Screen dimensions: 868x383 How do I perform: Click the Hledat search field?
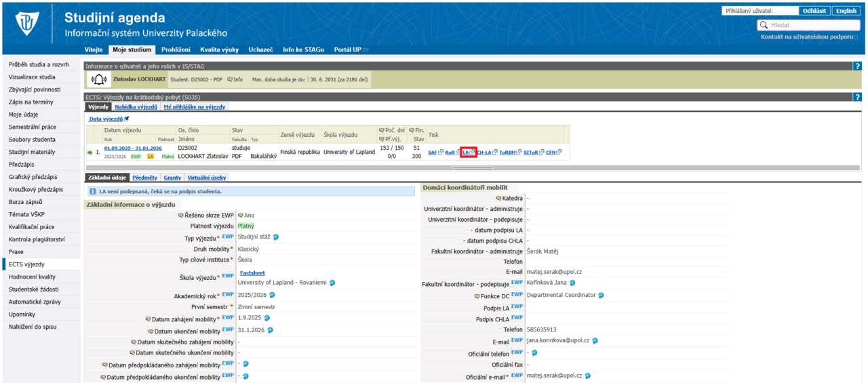tap(810, 25)
